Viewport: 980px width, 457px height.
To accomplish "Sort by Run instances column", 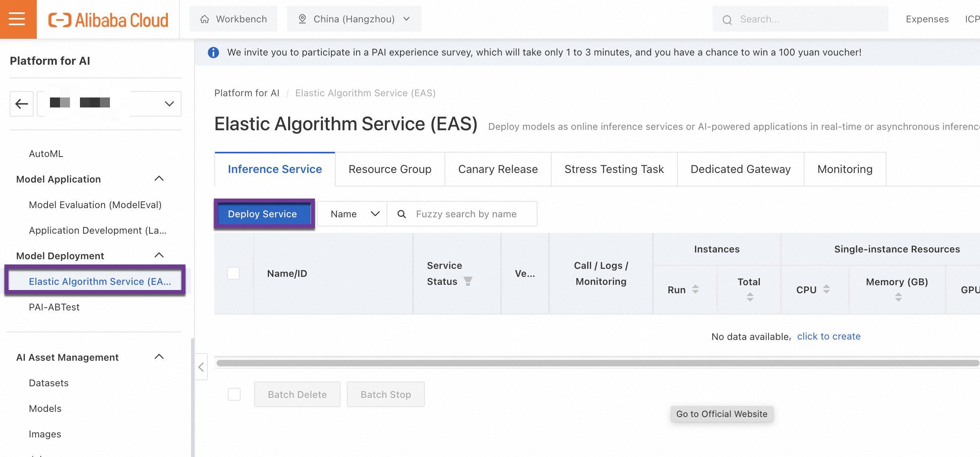I will pos(695,289).
